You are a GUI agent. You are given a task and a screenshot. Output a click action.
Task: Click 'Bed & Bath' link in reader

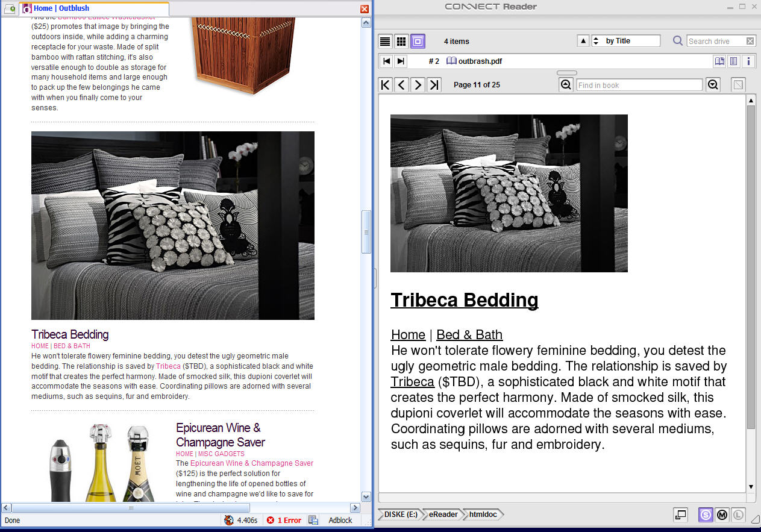click(x=469, y=334)
